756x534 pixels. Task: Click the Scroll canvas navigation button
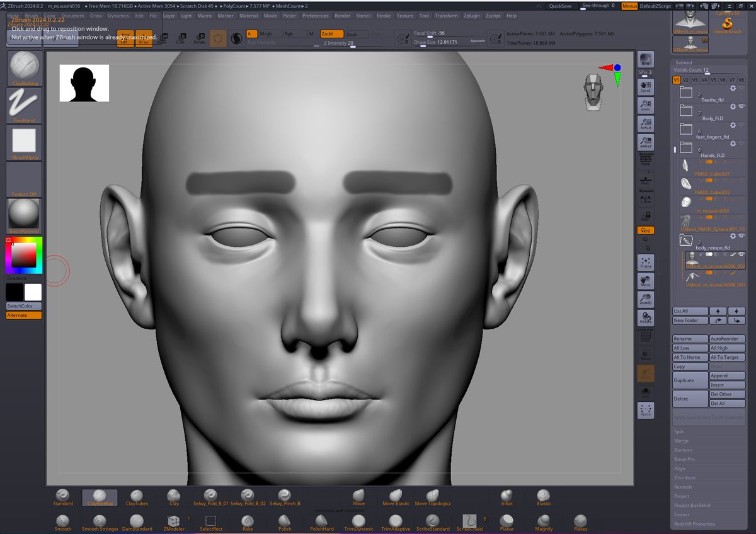tap(646, 87)
